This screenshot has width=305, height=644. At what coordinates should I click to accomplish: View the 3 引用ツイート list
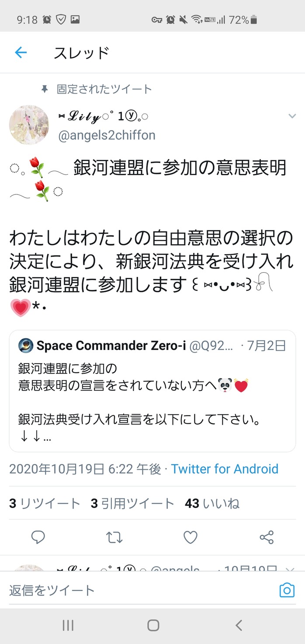coord(132,504)
